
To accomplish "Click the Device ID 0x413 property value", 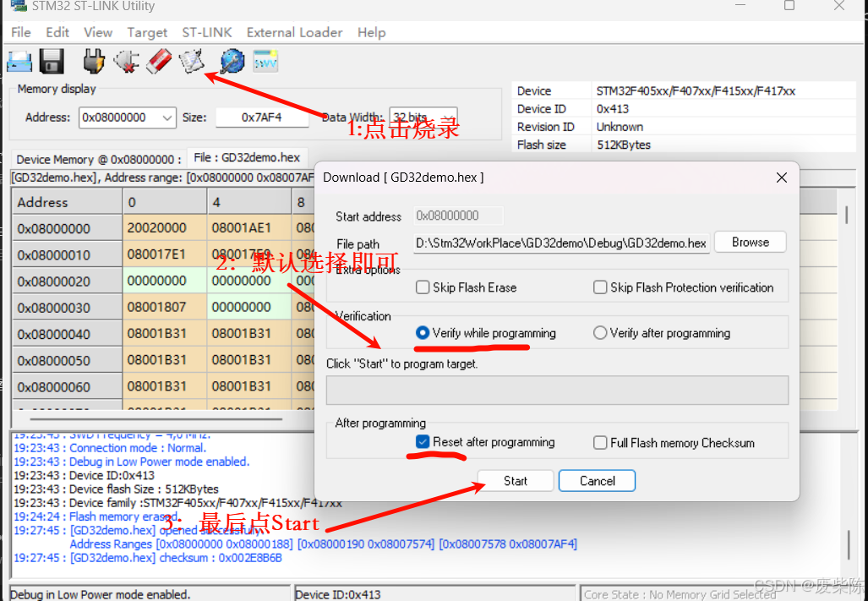I will (612, 109).
